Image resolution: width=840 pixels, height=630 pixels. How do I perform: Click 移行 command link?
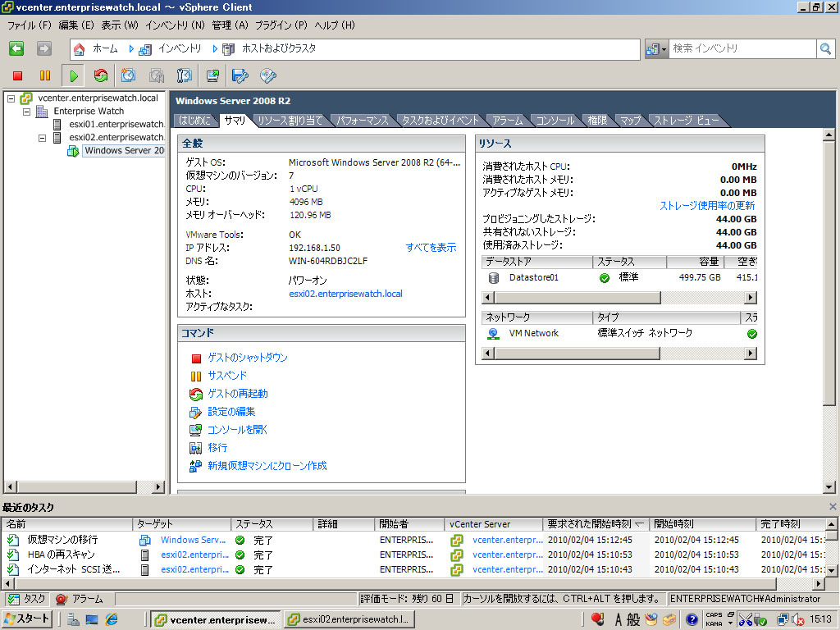click(x=217, y=448)
